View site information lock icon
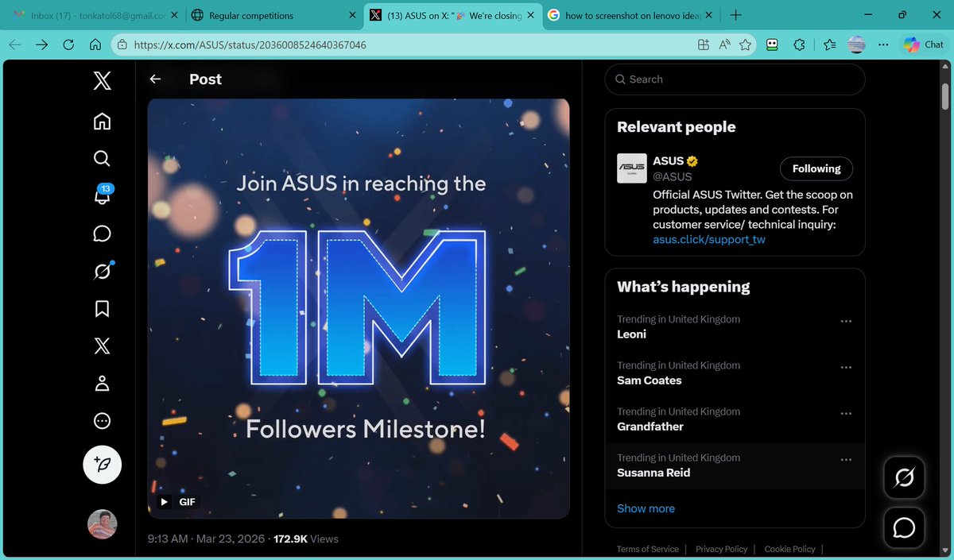The image size is (954, 560). [x=122, y=45]
